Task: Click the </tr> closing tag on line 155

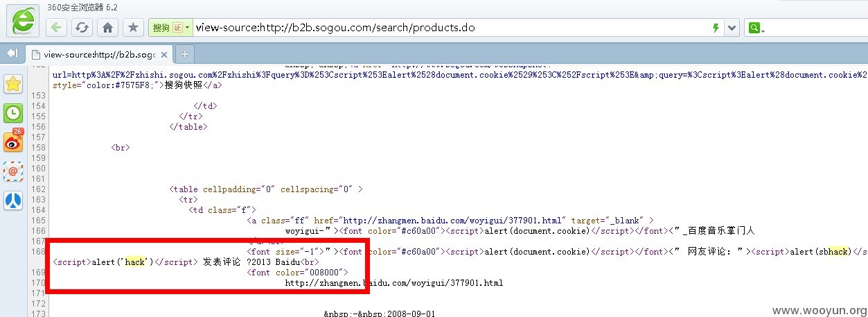Action: click(x=191, y=116)
